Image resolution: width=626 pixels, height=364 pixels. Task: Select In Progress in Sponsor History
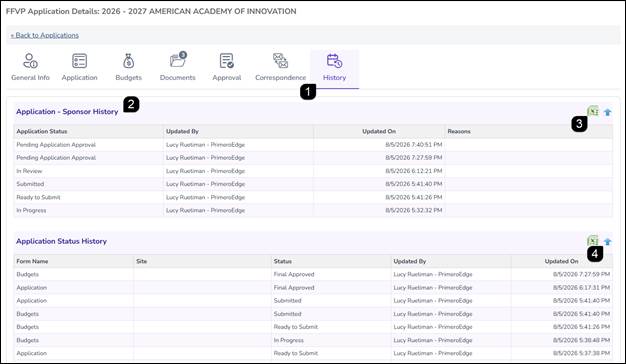click(x=31, y=210)
